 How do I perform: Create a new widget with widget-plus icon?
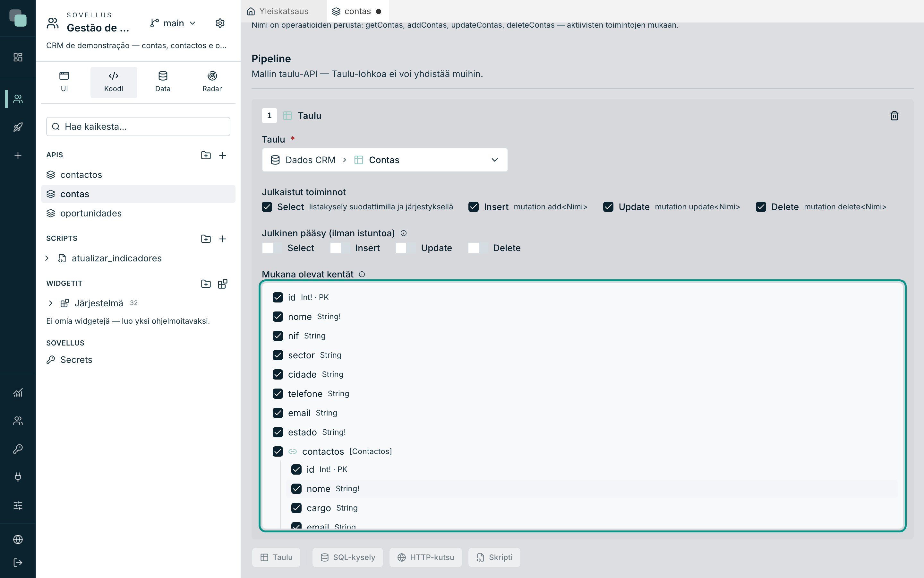(x=223, y=284)
